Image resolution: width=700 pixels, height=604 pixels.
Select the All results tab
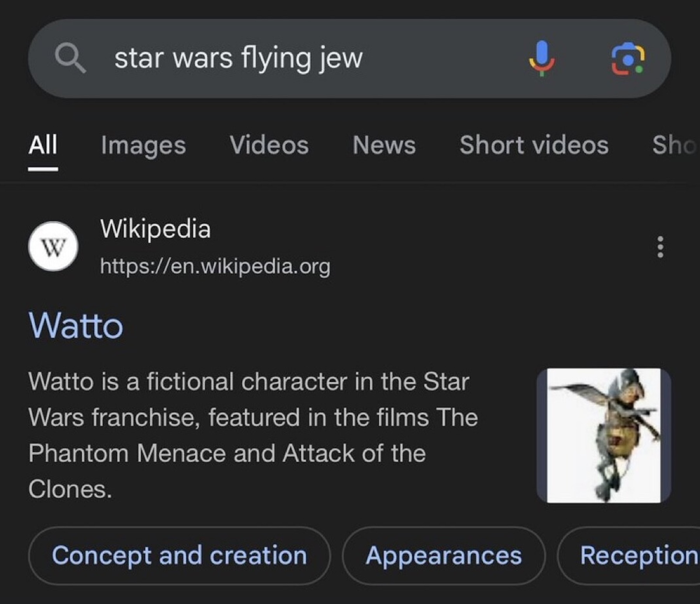tap(43, 145)
